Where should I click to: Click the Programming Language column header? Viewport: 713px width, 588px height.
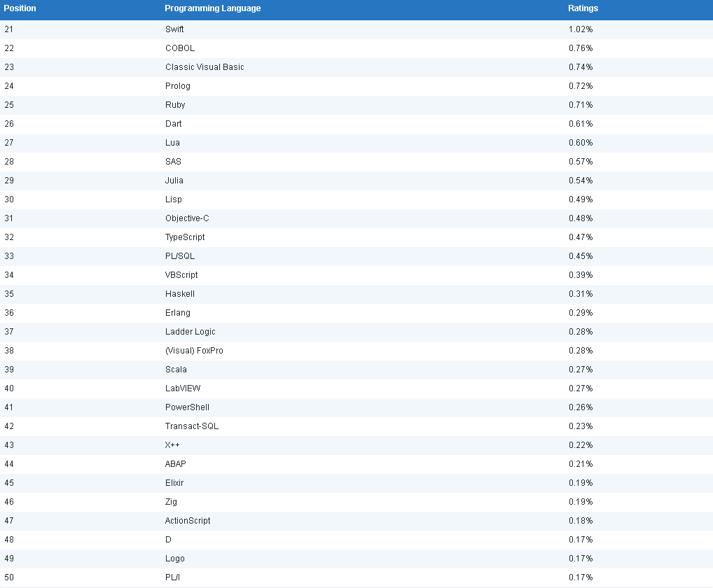212,8
